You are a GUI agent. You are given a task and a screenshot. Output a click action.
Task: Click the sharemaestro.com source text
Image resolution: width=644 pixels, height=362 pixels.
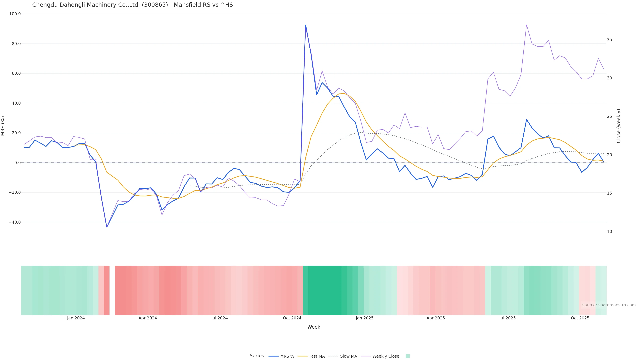(609, 305)
